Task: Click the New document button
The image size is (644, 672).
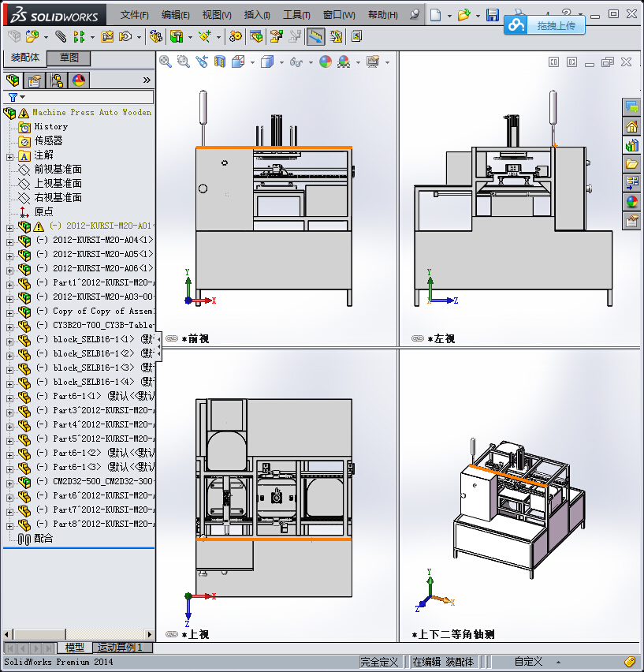Action: (435, 15)
